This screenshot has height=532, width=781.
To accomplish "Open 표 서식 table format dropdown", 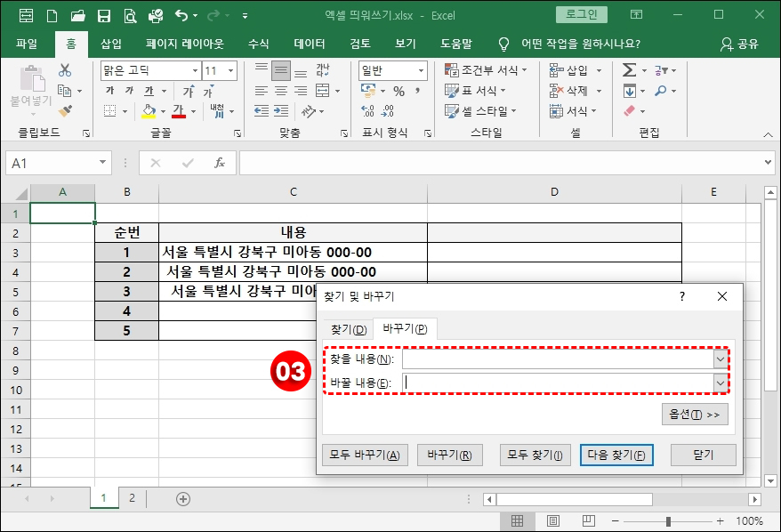I will pyautogui.click(x=475, y=91).
